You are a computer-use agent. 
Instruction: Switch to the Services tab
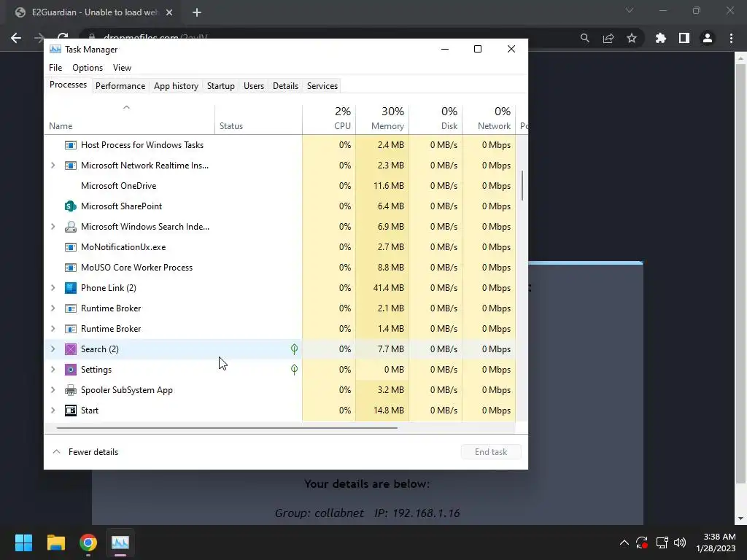322,86
